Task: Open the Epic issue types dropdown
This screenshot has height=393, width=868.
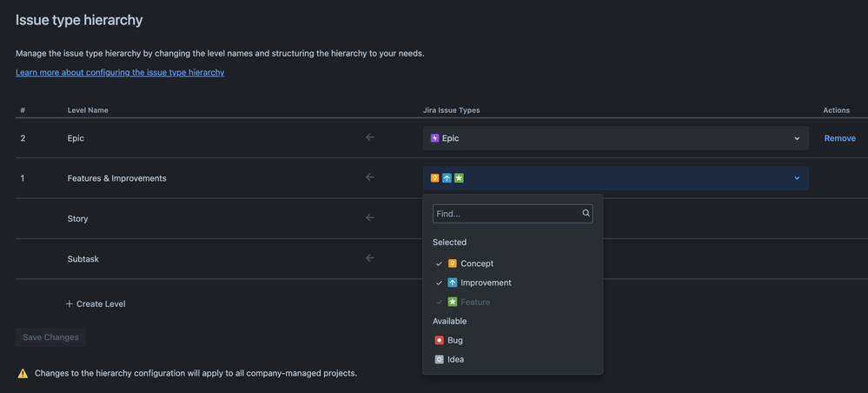Action: 796,138
